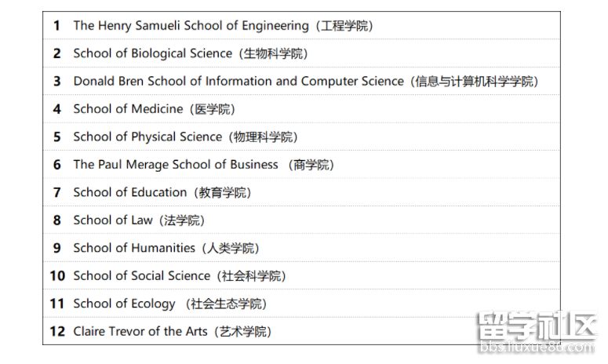Screen dimensions: 608x364
Task: Click The Henry Samueli School of Engineering row
Action: point(301,26)
